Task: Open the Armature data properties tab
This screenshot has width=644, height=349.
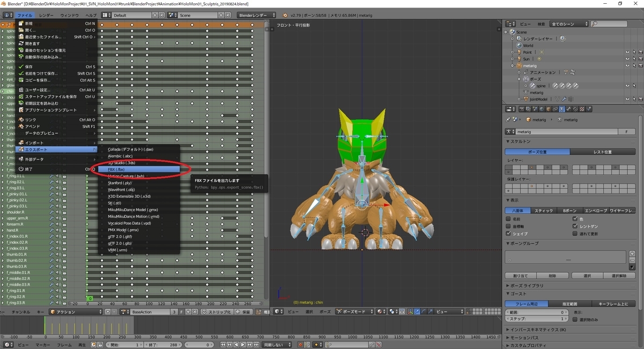Action: click(562, 109)
